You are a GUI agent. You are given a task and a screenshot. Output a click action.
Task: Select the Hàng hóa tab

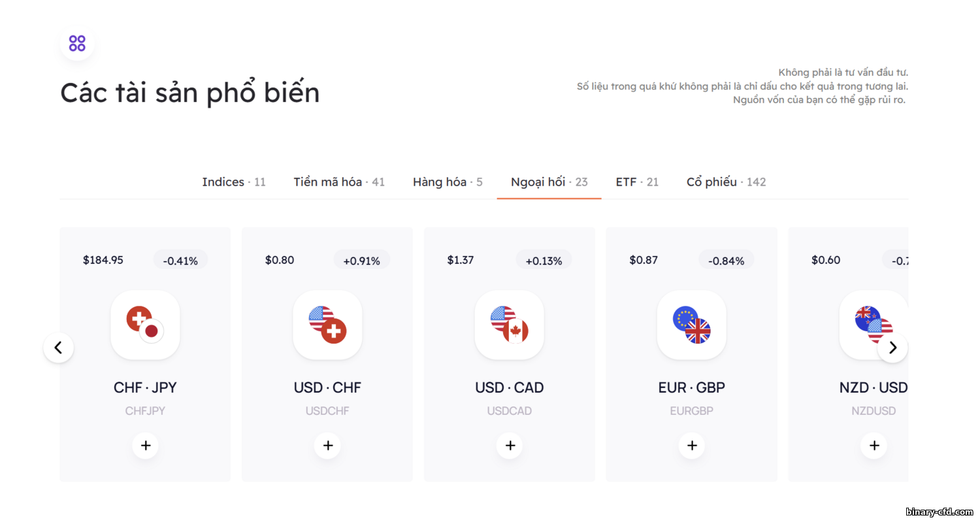click(448, 182)
